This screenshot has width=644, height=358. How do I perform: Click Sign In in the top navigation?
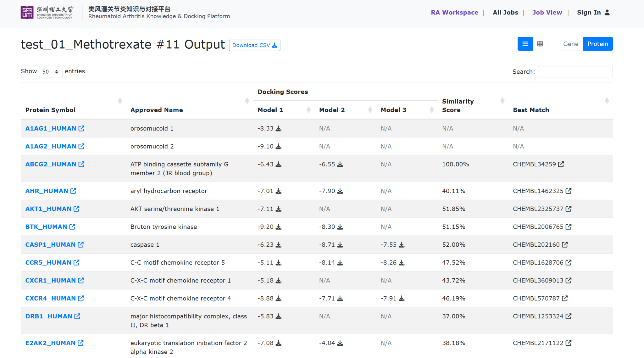click(589, 13)
